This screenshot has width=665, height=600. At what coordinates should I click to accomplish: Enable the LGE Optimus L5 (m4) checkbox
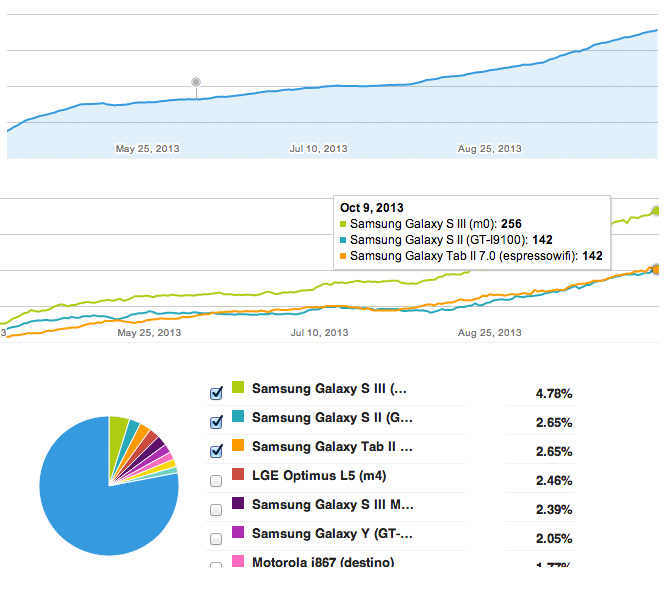(216, 481)
